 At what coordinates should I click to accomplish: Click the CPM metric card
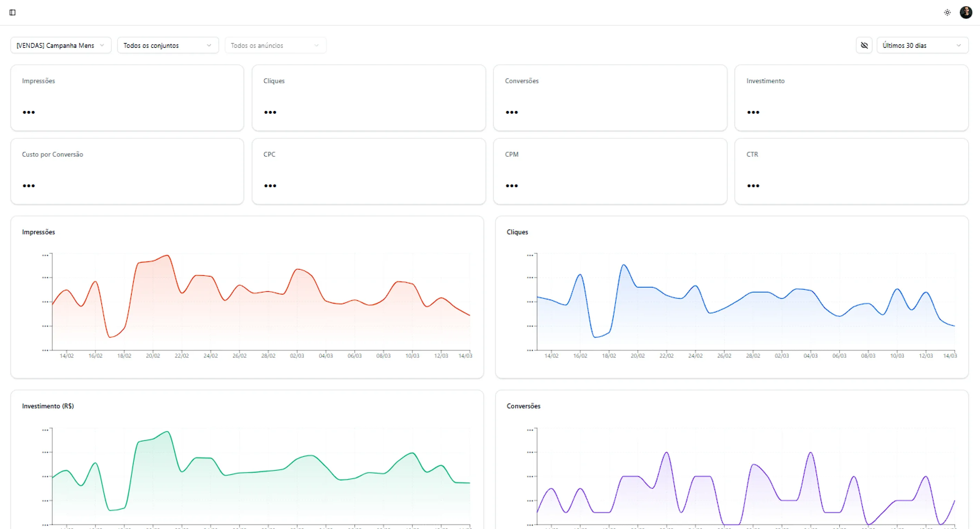point(610,171)
